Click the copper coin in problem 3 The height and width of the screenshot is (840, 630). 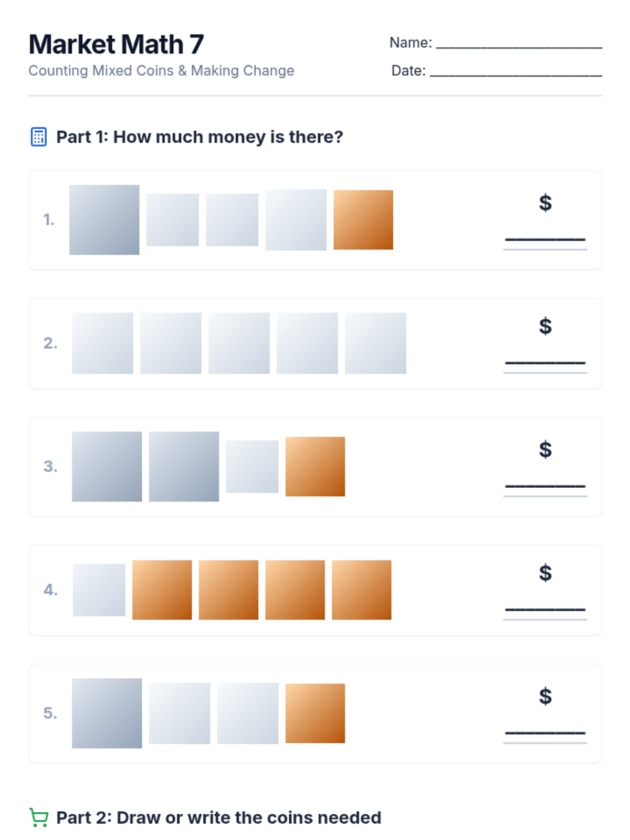click(315, 467)
